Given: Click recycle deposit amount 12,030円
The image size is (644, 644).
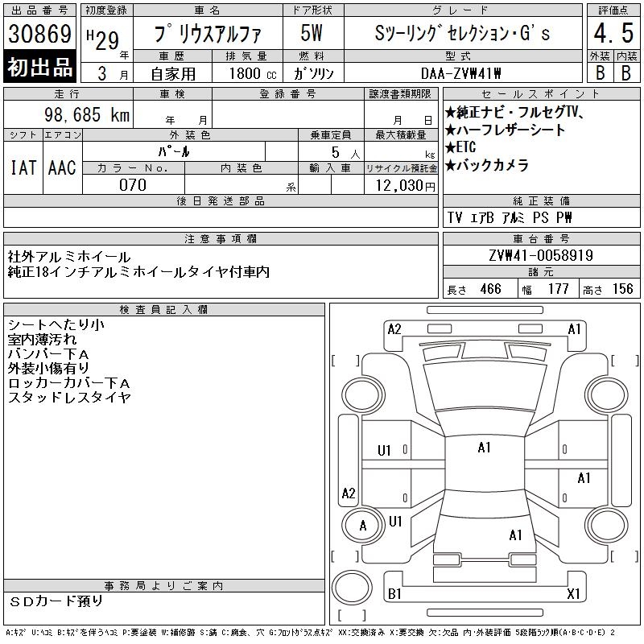Looking at the screenshot, I should (401, 186).
